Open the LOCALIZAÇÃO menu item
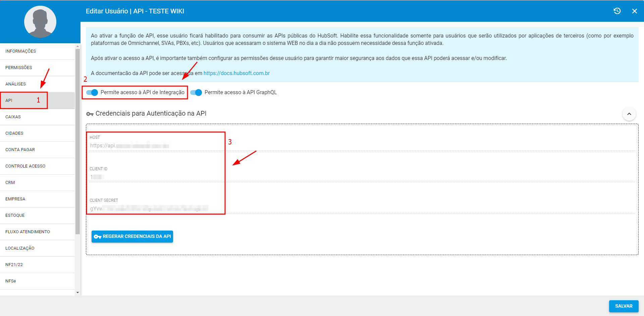Screen dimensions: 644x316 [37, 248]
